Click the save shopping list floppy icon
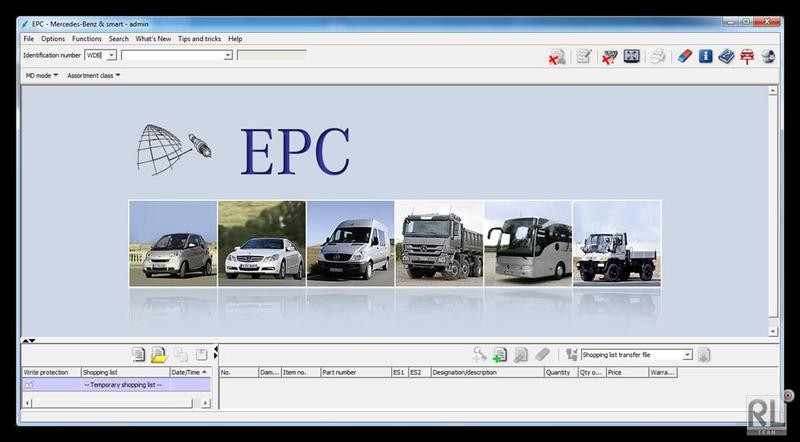Screen dimensions: 800x442 [x=202, y=354]
